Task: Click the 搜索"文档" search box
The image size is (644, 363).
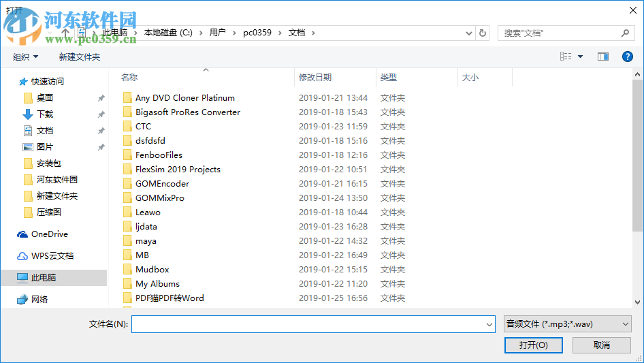Action: 564,33
